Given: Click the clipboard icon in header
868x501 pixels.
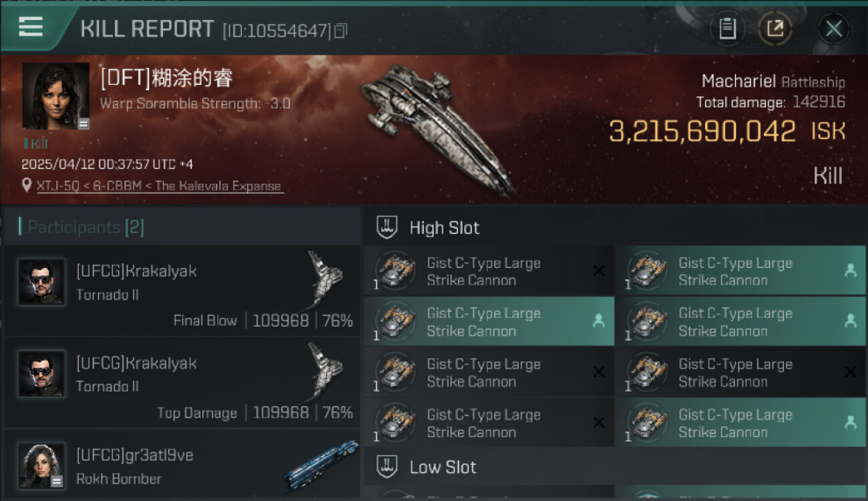Looking at the screenshot, I should (x=727, y=29).
